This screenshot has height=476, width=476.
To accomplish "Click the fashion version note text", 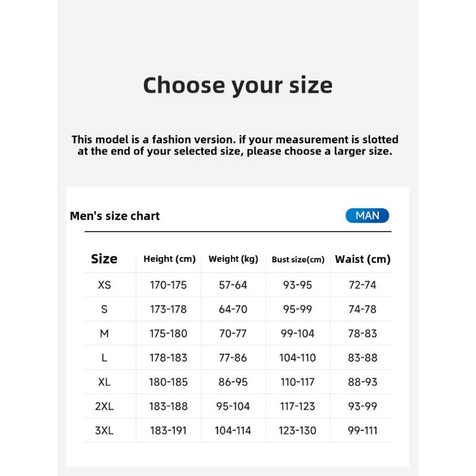I will coord(235,145).
